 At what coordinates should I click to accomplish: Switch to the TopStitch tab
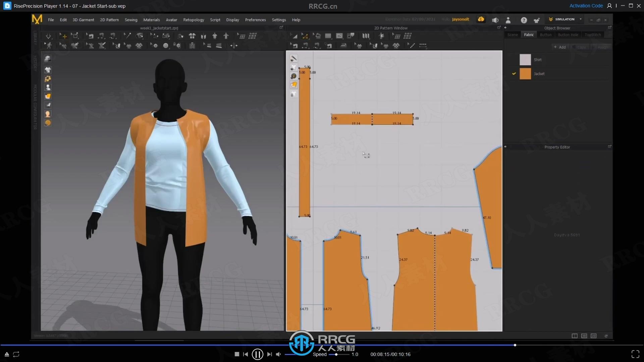[x=593, y=35]
